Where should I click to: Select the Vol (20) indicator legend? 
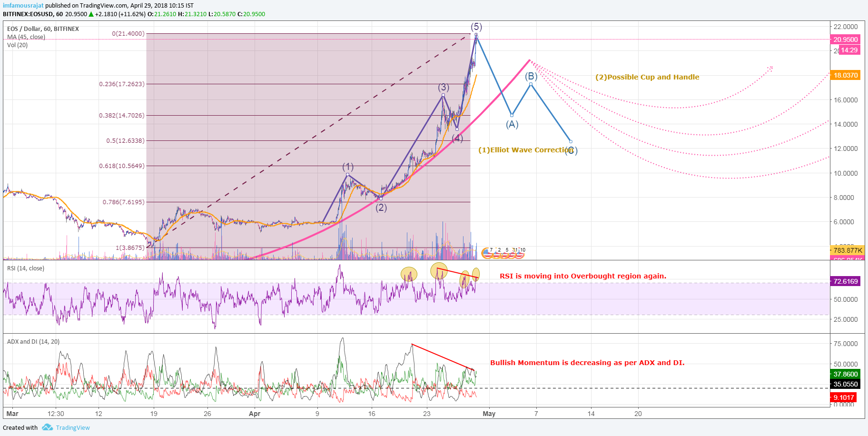(18, 45)
